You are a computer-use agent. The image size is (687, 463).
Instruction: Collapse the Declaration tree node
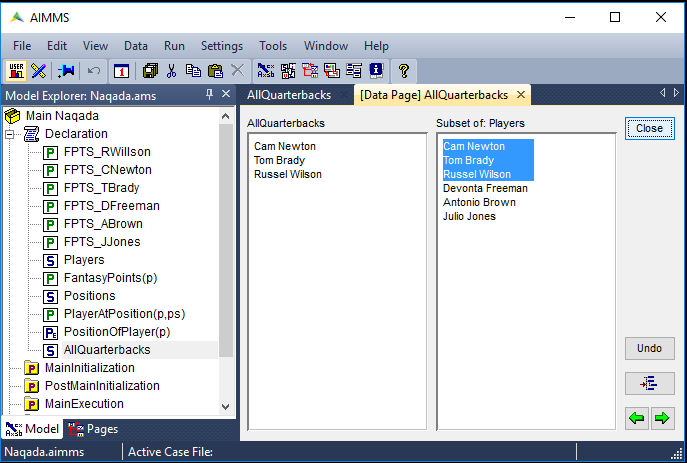point(10,134)
